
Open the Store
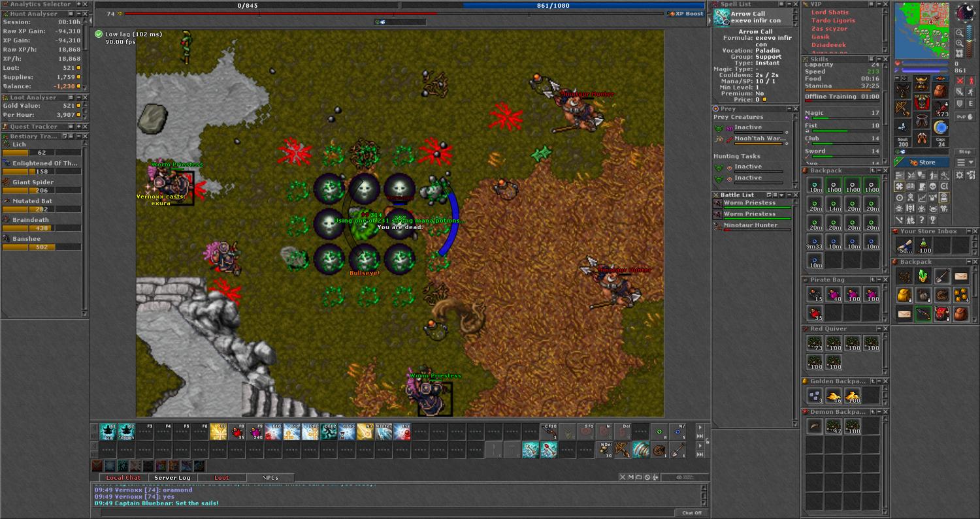922,163
